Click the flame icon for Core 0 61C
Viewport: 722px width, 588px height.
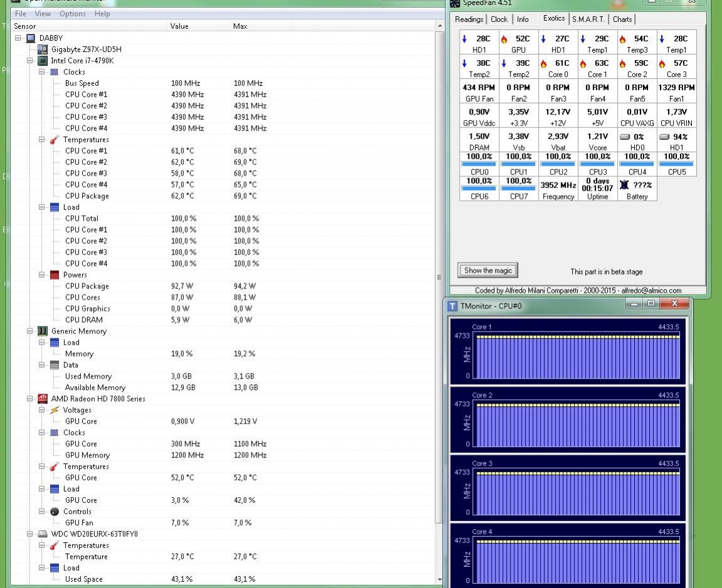[543, 63]
